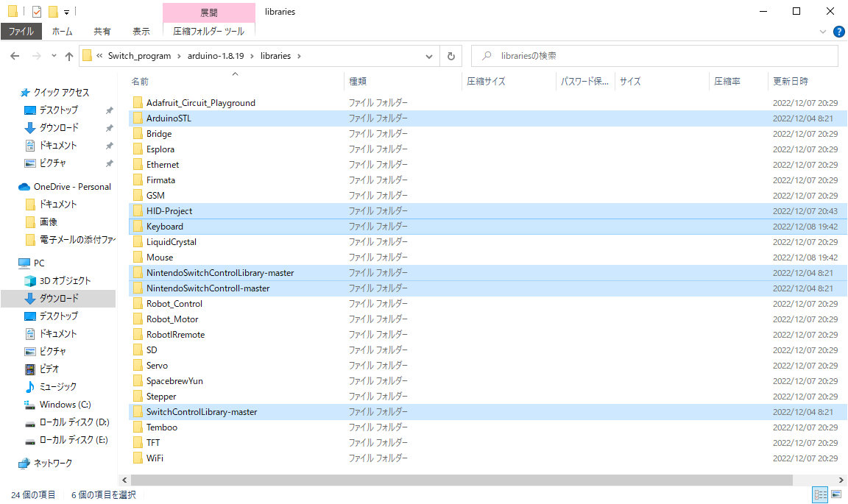Open the quick access toolbar customize dropdown

tap(66, 11)
